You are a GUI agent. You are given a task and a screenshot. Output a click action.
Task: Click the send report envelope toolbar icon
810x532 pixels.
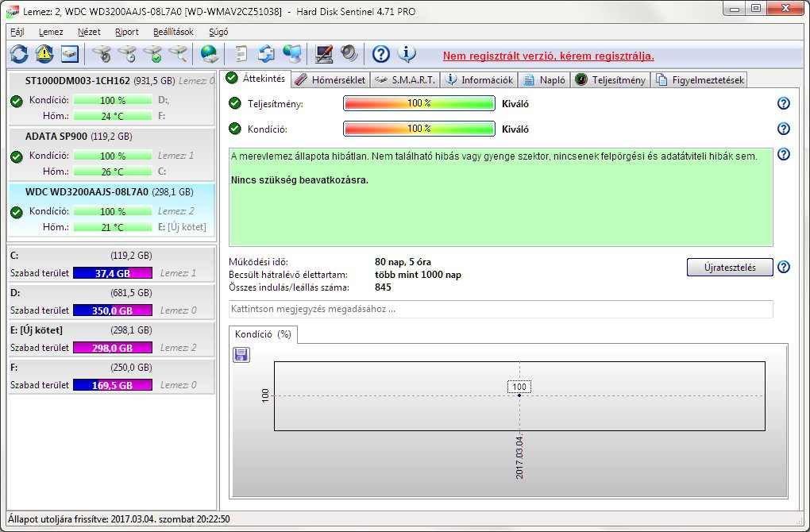267,54
